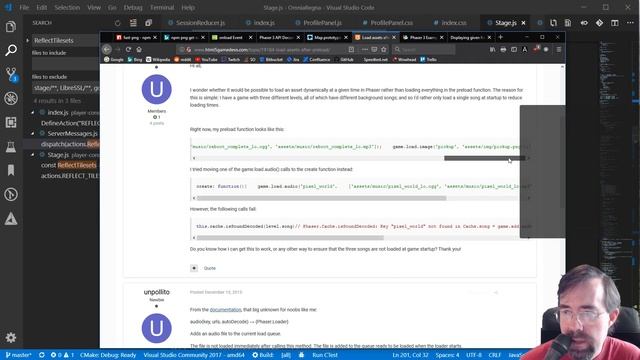Open the Help menu

point(188,7)
